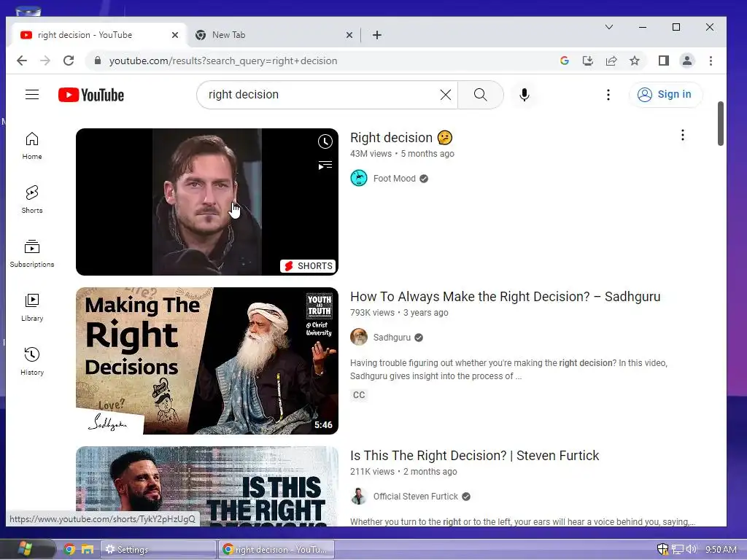747x560 pixels.
Task: Reload the page
Action: pos(69,61)
